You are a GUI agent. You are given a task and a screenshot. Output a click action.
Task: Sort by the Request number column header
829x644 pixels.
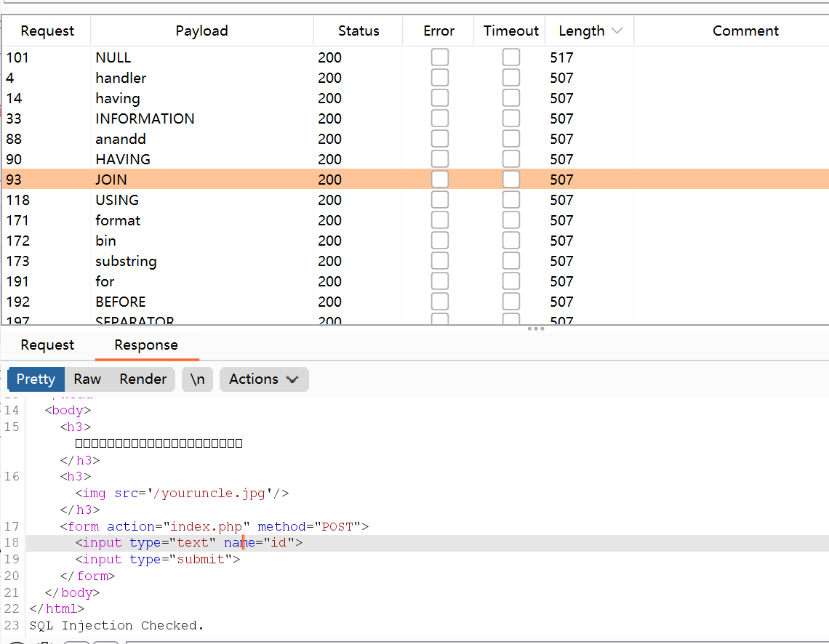47,31
